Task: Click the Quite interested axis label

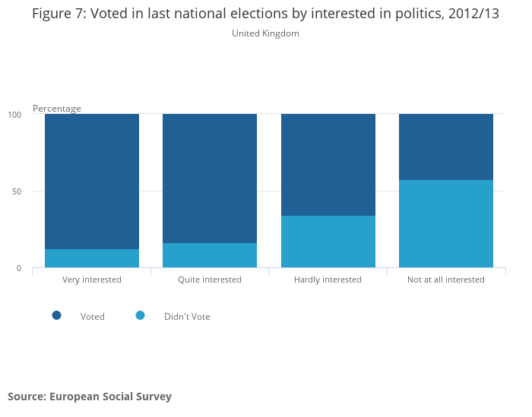Action: click(210, 280)
